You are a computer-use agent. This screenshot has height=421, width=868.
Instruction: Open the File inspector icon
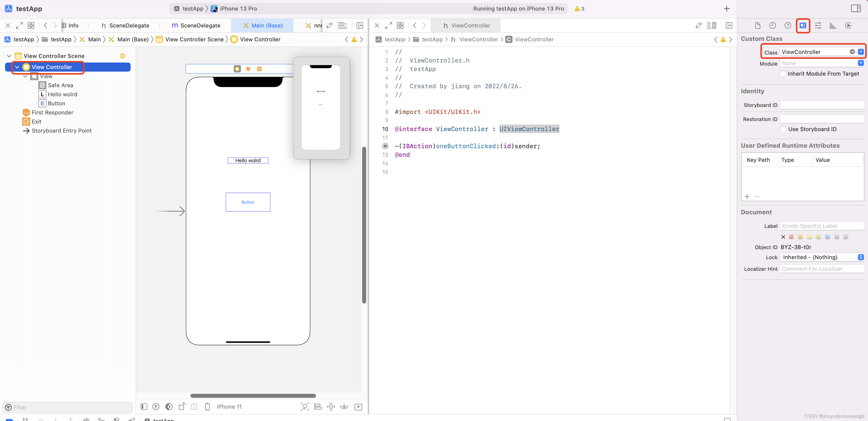point(758,26)
